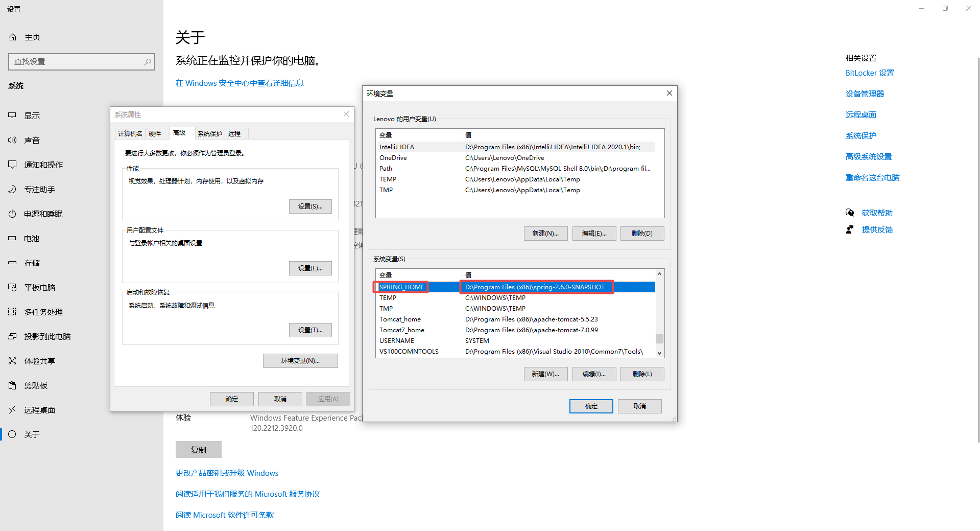
Task: Switch to 系统保护 tab in 系统属性
Action: (210, 134)
